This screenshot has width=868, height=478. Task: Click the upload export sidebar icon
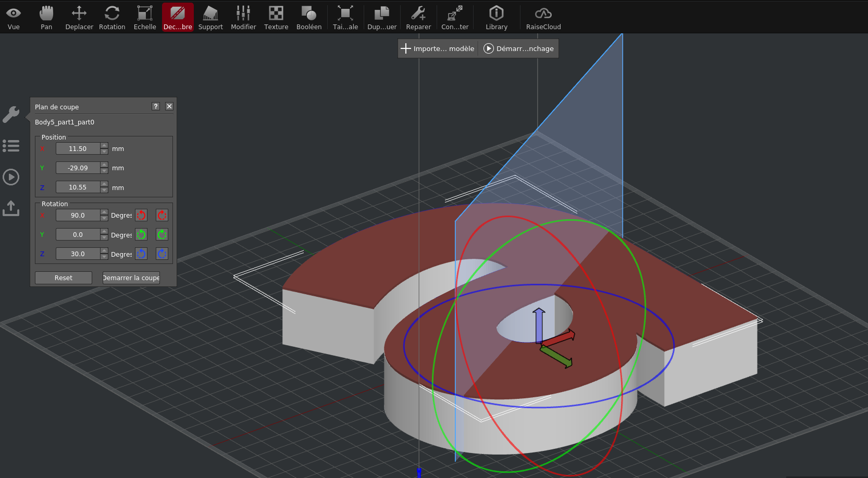click(11, 208)
